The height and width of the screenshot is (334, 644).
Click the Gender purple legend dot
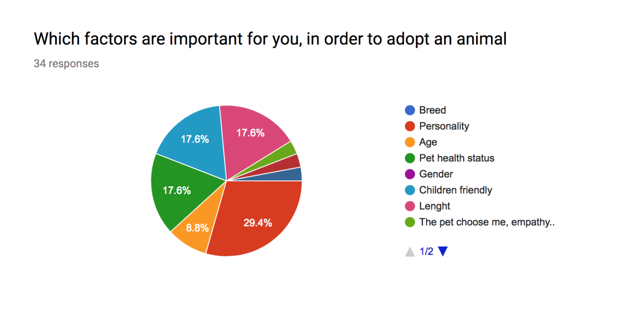pyautogui.click(x=410, y=175)
